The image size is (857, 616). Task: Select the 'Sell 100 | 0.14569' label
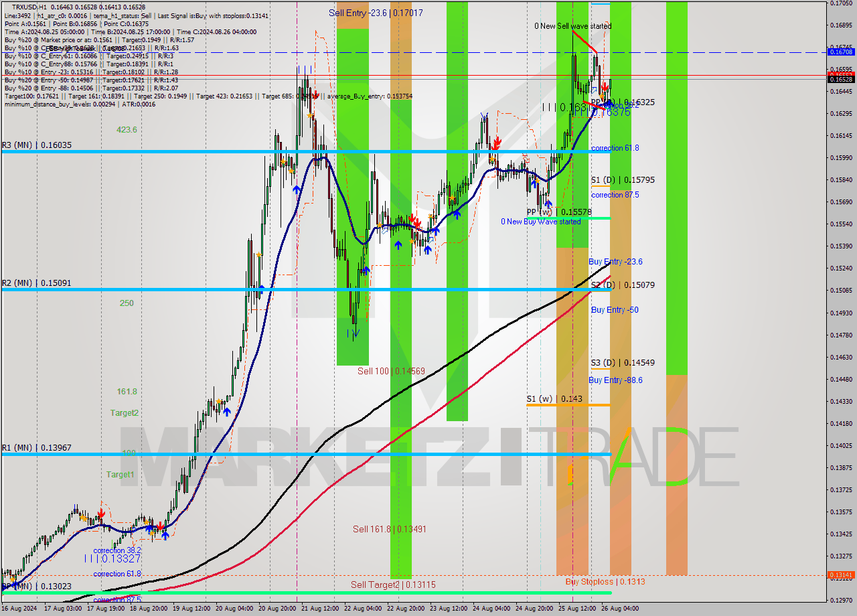point(391,371)
